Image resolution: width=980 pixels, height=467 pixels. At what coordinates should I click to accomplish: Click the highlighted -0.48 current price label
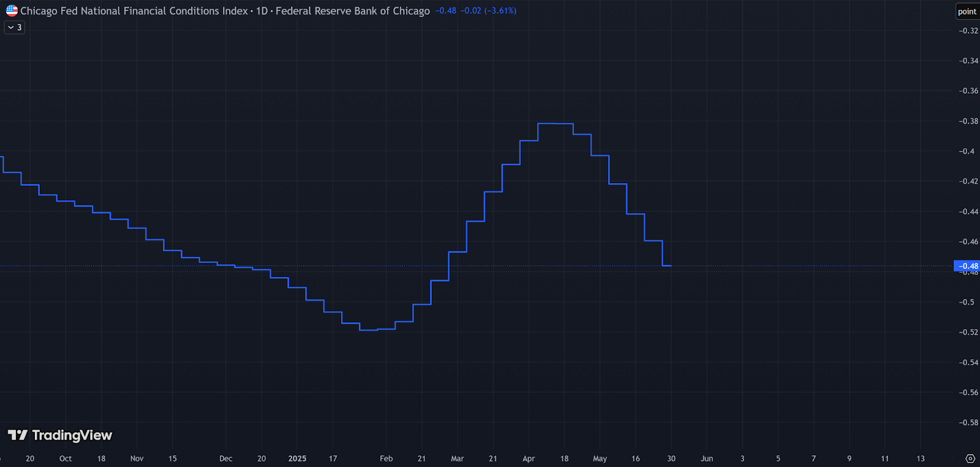(967, 266)
